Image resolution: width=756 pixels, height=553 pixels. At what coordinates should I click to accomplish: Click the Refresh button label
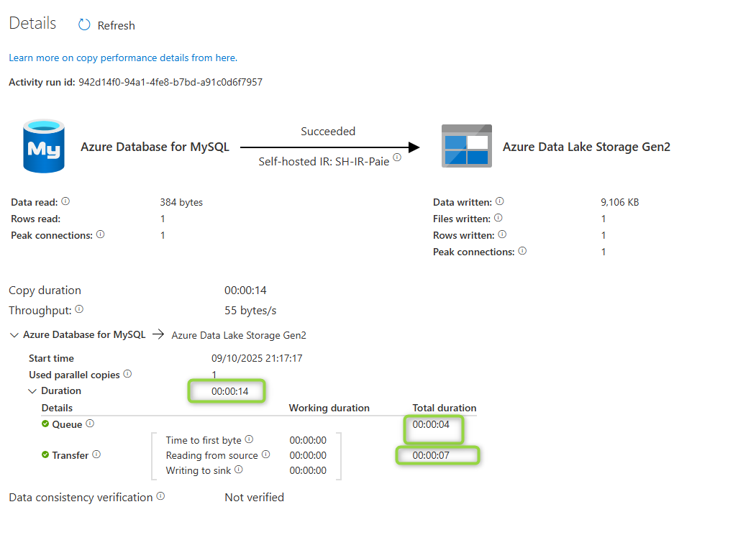117,26
